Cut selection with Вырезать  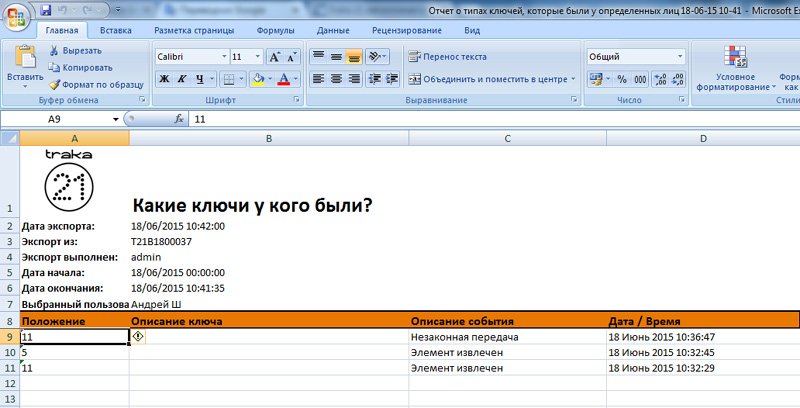point(76,50)
